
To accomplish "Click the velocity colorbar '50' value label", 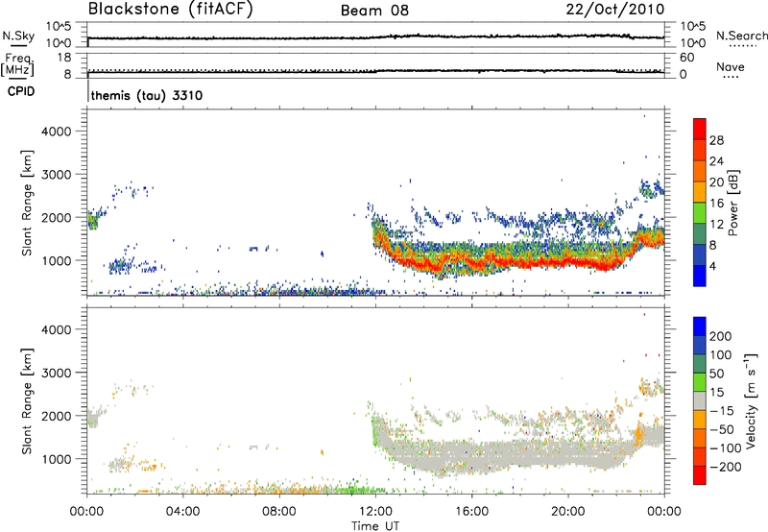I will pyautogui.click(x=716, y=374).
